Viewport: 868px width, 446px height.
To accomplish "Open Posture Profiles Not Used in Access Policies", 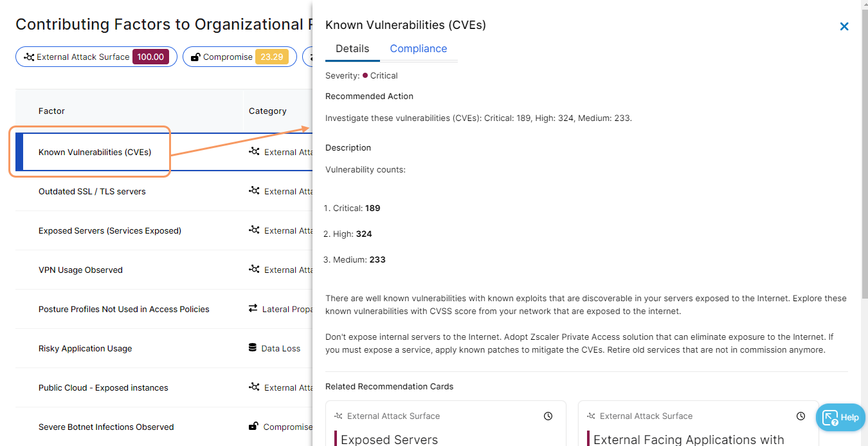I will 124,310.
